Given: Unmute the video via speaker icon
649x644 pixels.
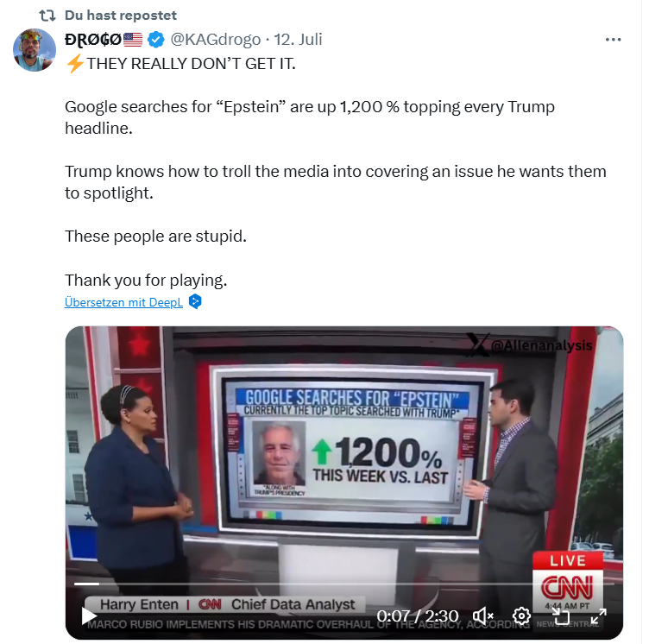Looking at the screenshot, I should [483, 616].
